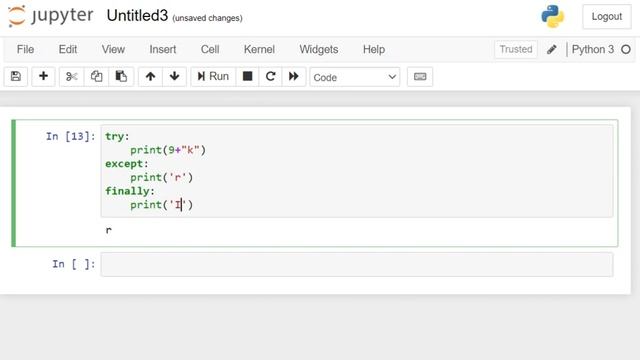This screenshot has width=640, height=360.
Task: Open the View menu
Action: click(113, 49)
